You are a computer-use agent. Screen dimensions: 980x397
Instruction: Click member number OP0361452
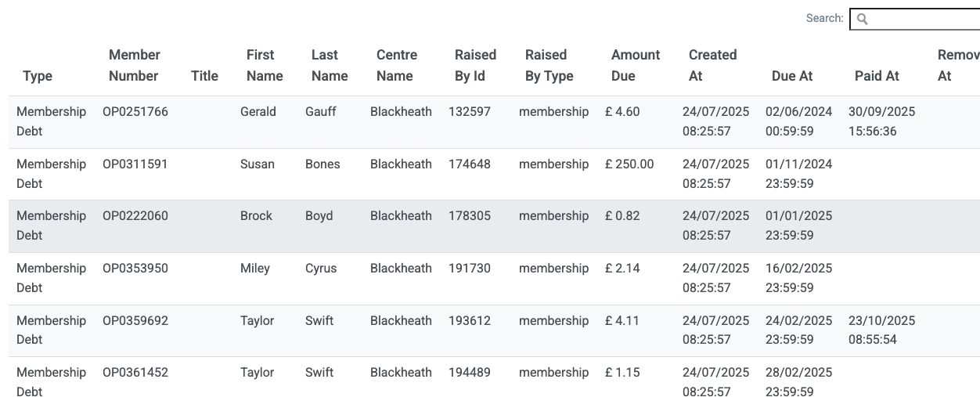coord(135,373)
